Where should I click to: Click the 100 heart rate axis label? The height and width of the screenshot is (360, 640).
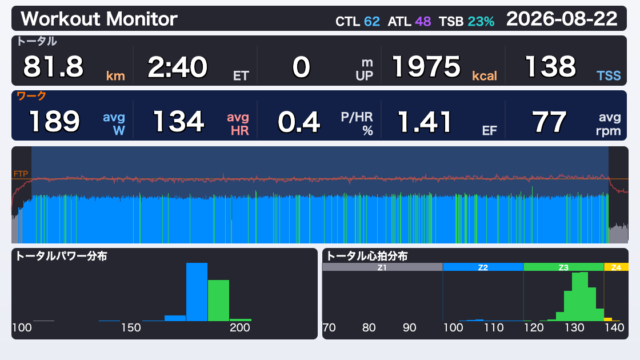coord(453,327)
